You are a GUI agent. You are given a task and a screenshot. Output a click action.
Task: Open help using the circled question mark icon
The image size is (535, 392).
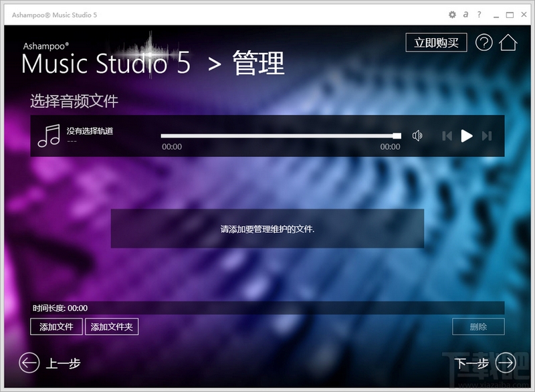tap(483, 41)
